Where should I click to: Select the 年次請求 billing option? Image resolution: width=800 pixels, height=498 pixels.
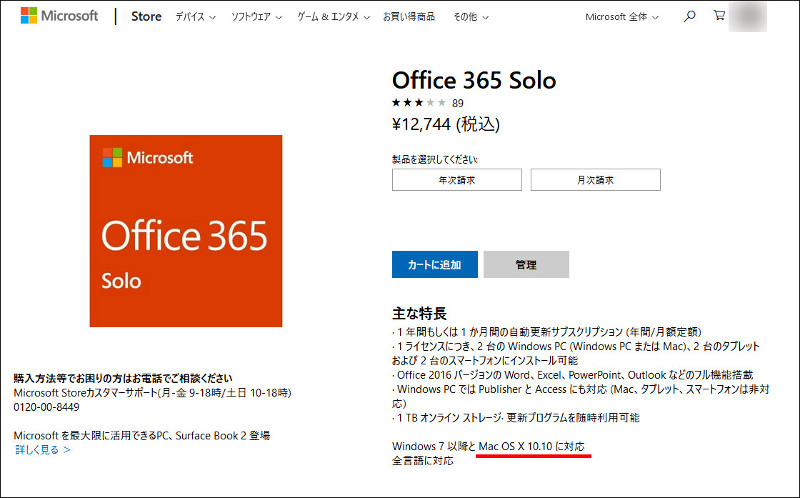tap(457, 180)
